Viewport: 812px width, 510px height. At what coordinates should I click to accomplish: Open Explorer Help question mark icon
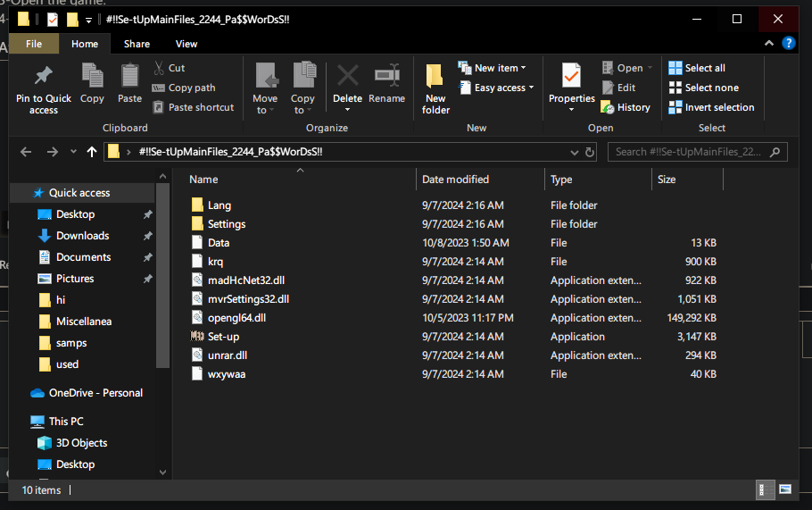(788, 43)
